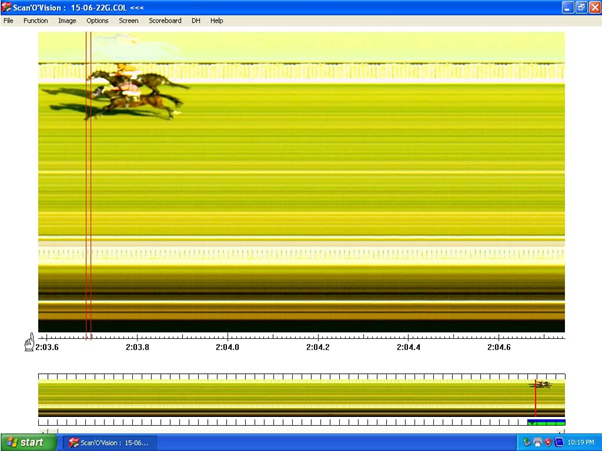This screenshot has height=451, width=602.
Task: Click the Scan'O'Vision title bar icon
Action: [7, 7]
